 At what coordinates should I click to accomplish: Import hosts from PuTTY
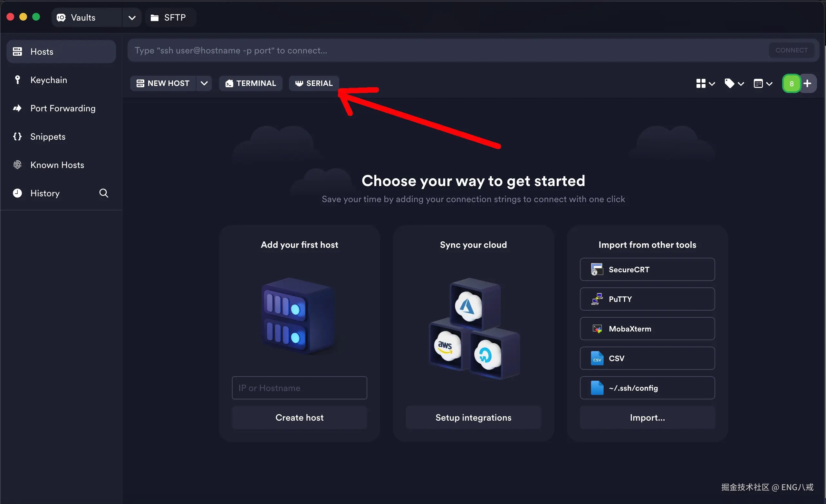click(647, 299)
